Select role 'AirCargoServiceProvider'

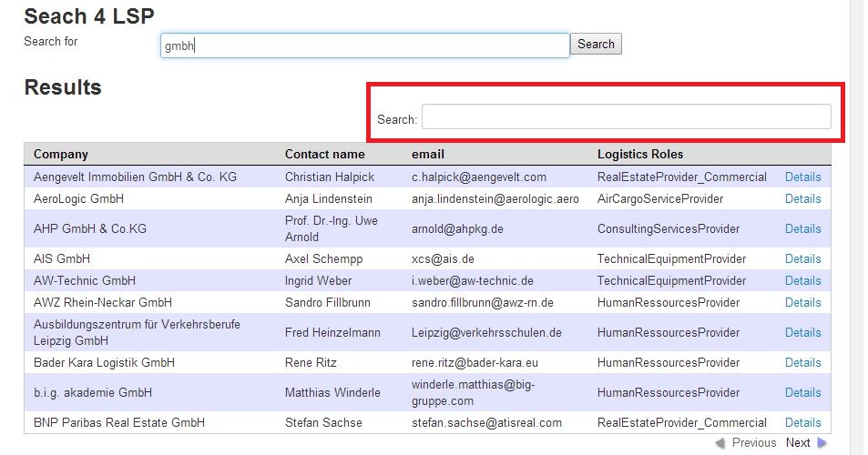pos(659,198)
